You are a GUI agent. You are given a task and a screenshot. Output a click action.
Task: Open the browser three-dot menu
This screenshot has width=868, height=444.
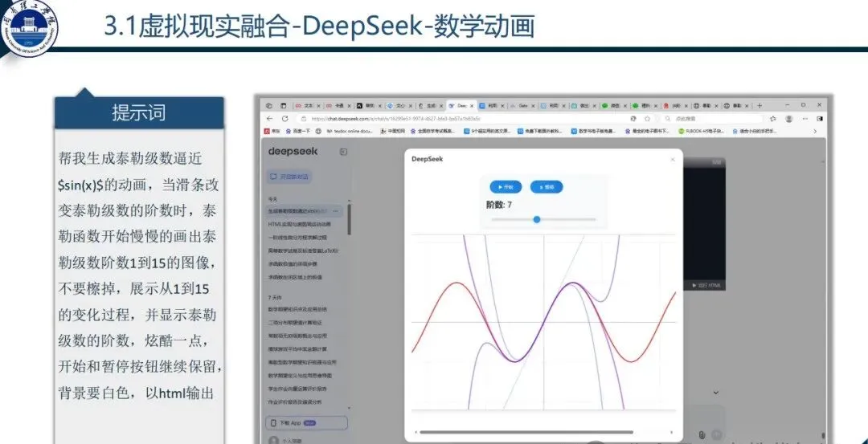tap(805, 118)
